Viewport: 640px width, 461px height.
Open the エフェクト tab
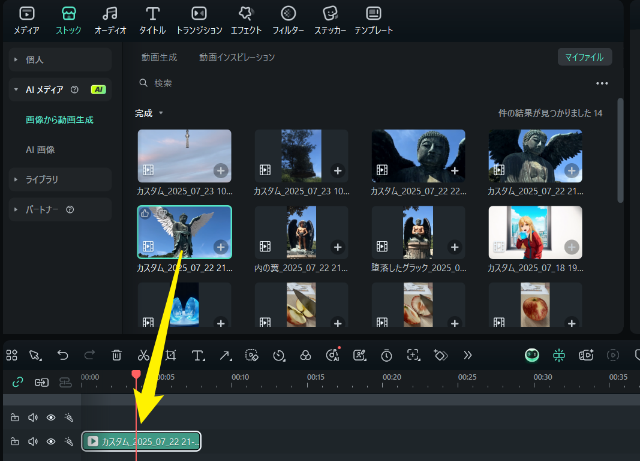[x=246, y=20]
